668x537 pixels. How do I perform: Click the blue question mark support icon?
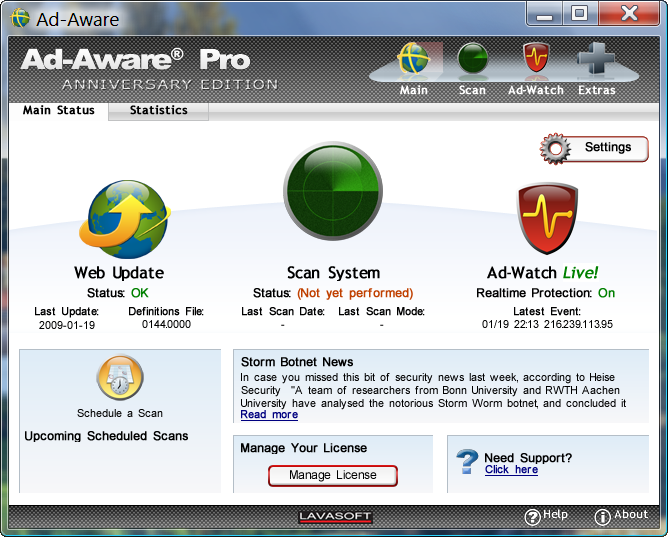tap(467, 462)
